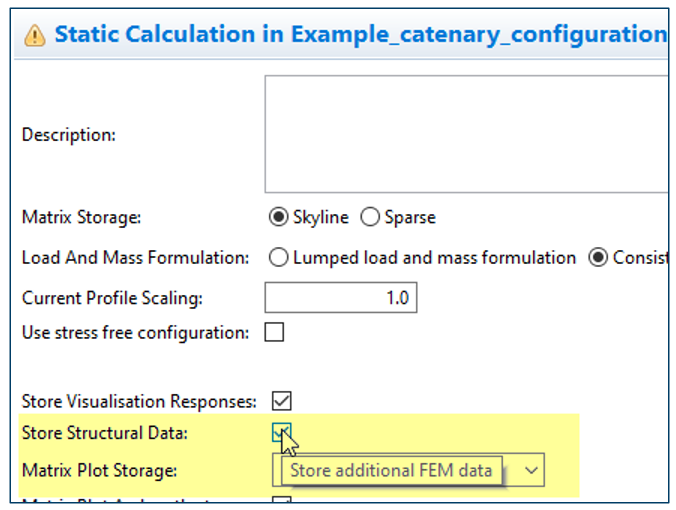This screenshot has height=510, width=676.
Task: Select Sparse matrix storage
Action: point(370,217)
